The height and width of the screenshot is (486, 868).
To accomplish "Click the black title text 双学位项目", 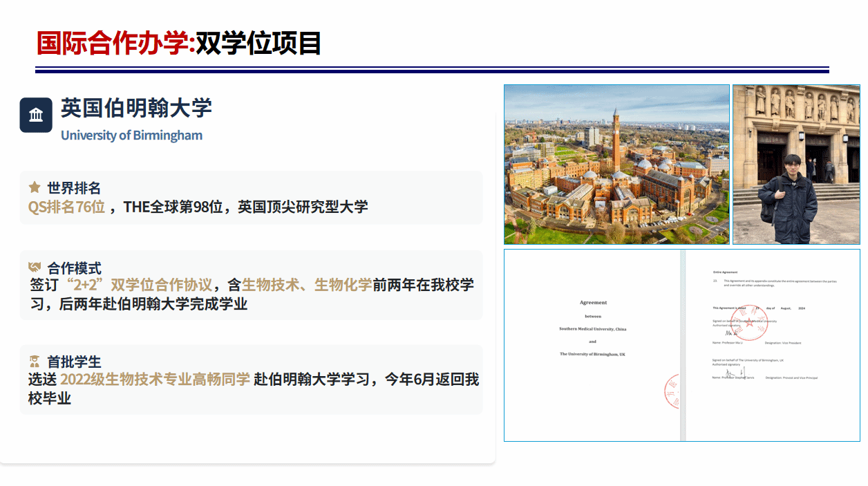I will 259,43.
